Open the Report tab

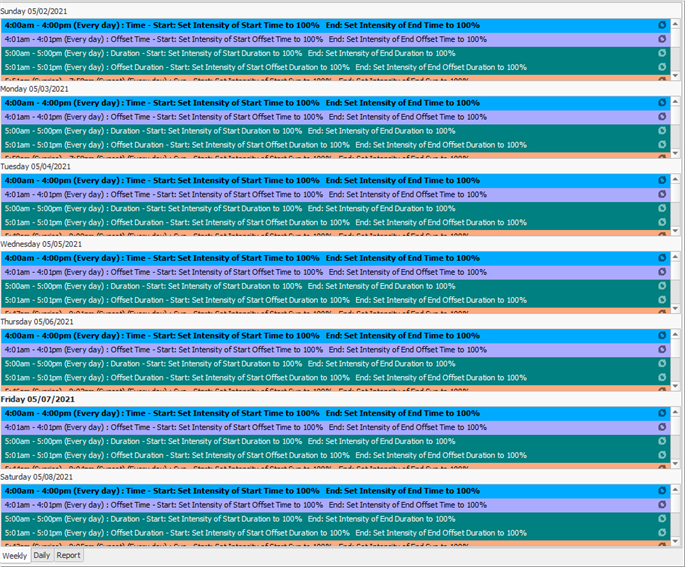68,555
